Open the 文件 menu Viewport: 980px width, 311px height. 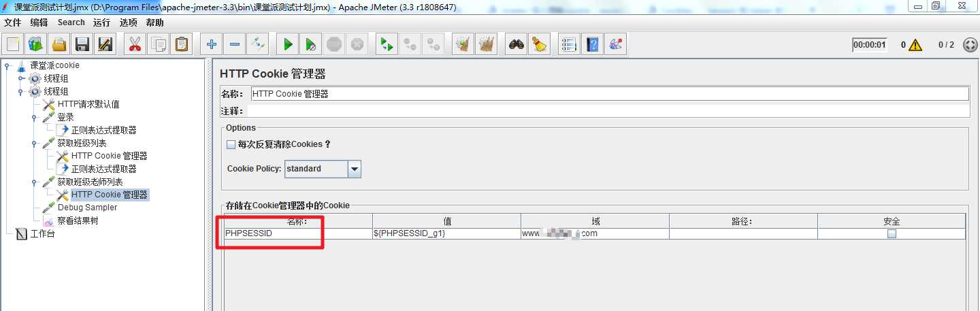(x=12, y=22)
